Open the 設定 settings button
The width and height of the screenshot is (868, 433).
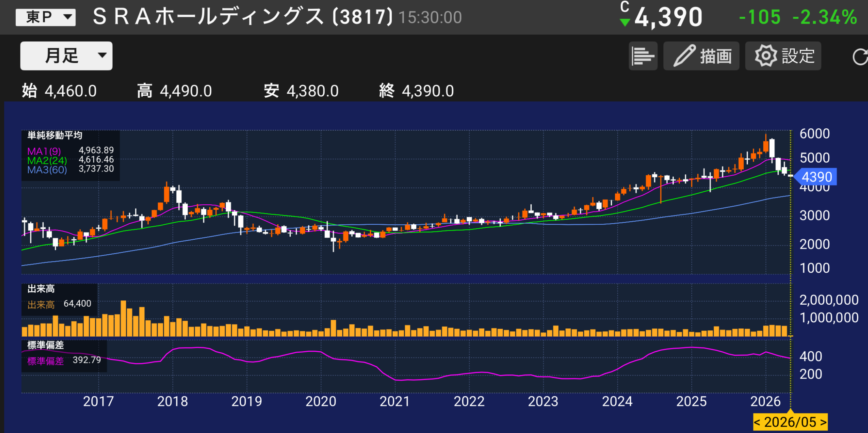click(x=783, y=56)
